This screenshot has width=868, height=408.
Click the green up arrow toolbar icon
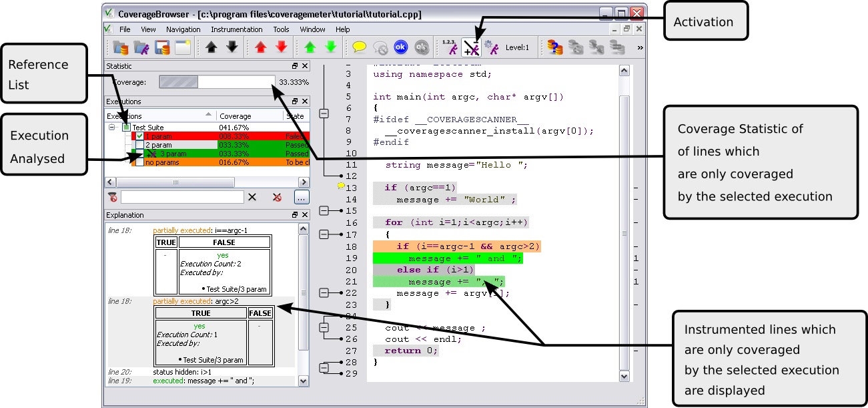[x=310, y=47]
